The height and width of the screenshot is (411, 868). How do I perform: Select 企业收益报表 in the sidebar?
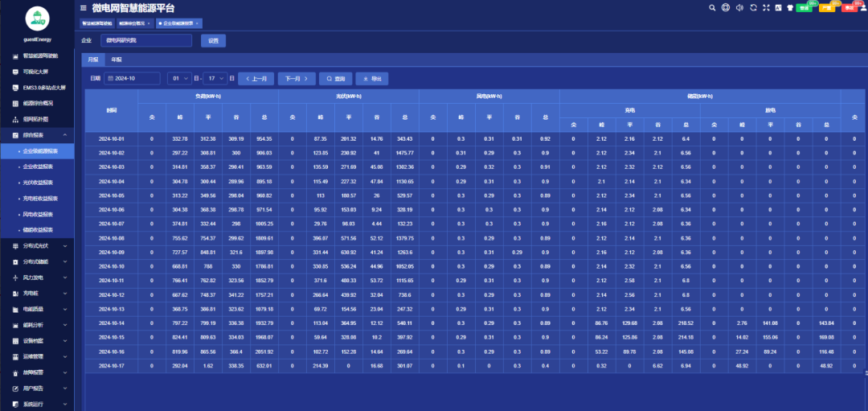pyautogui.click(x=39, y=166)
